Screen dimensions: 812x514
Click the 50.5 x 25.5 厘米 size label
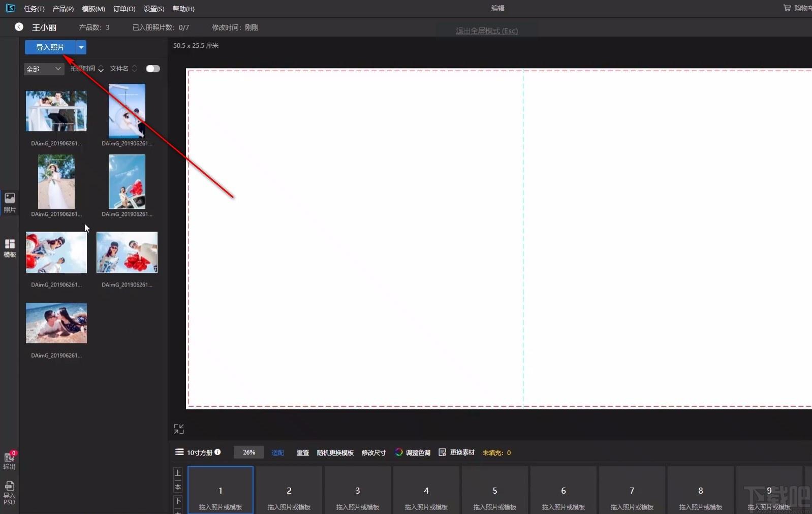[x=196, y=46]
